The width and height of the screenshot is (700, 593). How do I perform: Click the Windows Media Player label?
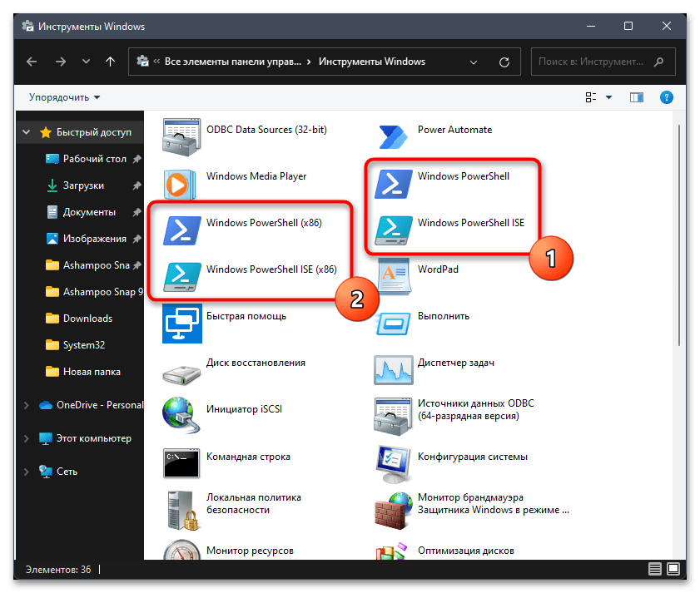pyautogui.click(x=256, y=176)
